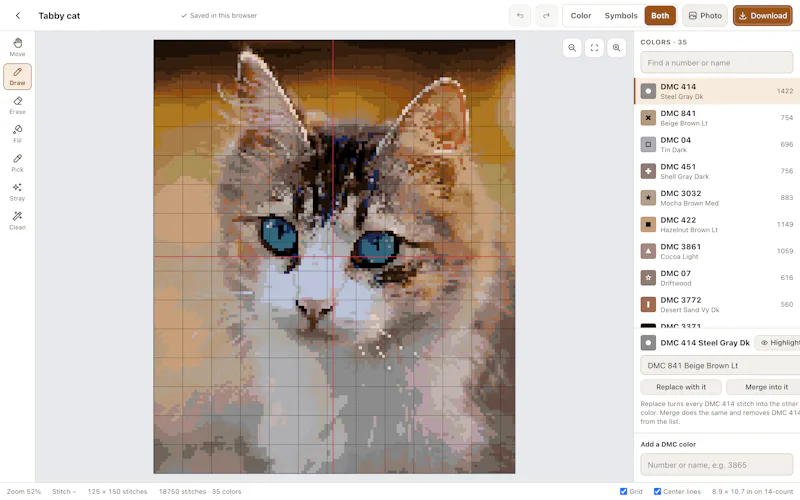This screenshot has width=800, height=500.
Task: Click the Add a DMC color input field
Action: [716, 465]
